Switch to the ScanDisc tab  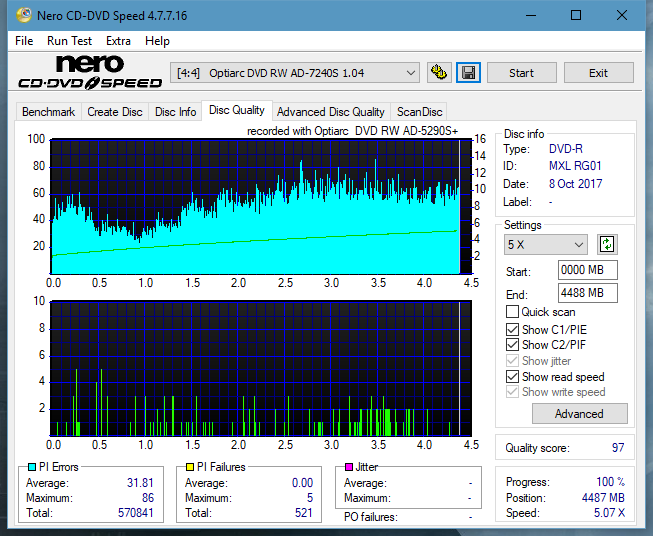point(419,112)
